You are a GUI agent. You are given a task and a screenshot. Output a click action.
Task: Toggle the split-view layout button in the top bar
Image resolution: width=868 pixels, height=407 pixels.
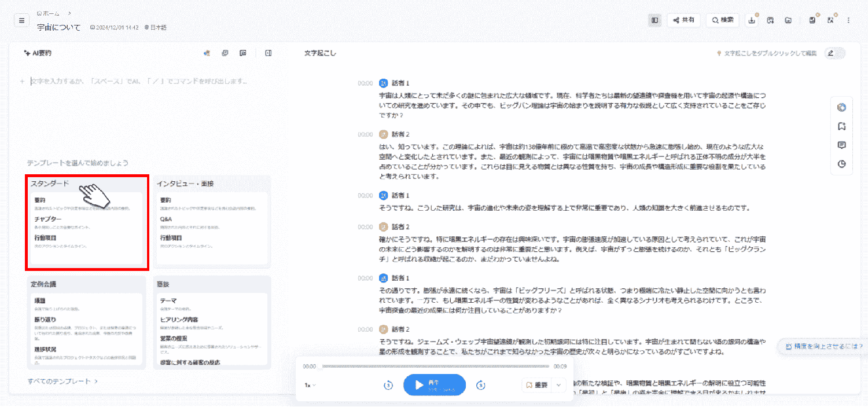pyautogui.click(x=654, y=20)
